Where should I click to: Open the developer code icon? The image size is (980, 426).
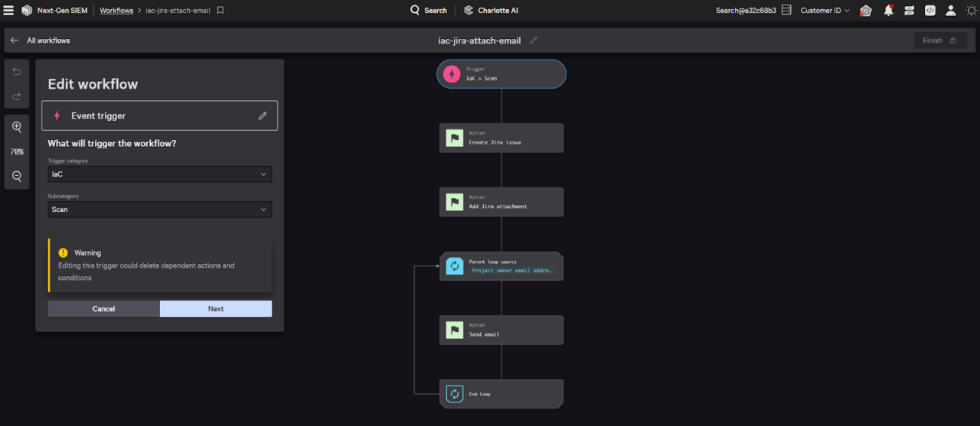coord(929,11)
